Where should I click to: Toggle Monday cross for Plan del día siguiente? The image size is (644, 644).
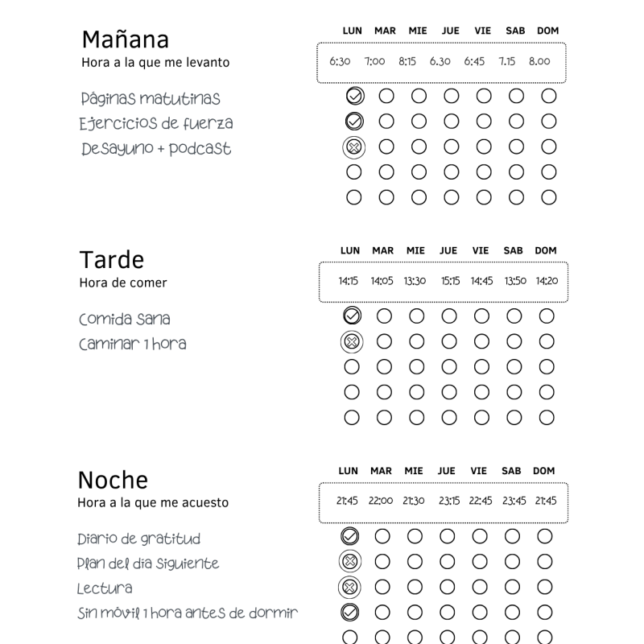coord(350,561)
